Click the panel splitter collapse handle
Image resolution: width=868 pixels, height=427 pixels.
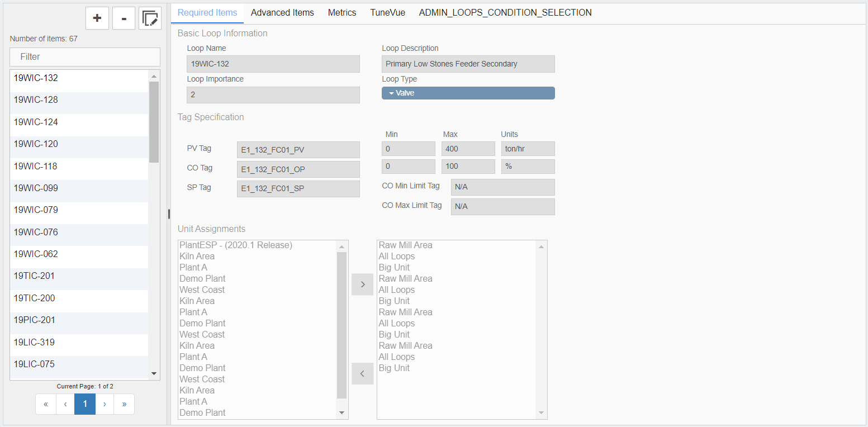[169, 214]
